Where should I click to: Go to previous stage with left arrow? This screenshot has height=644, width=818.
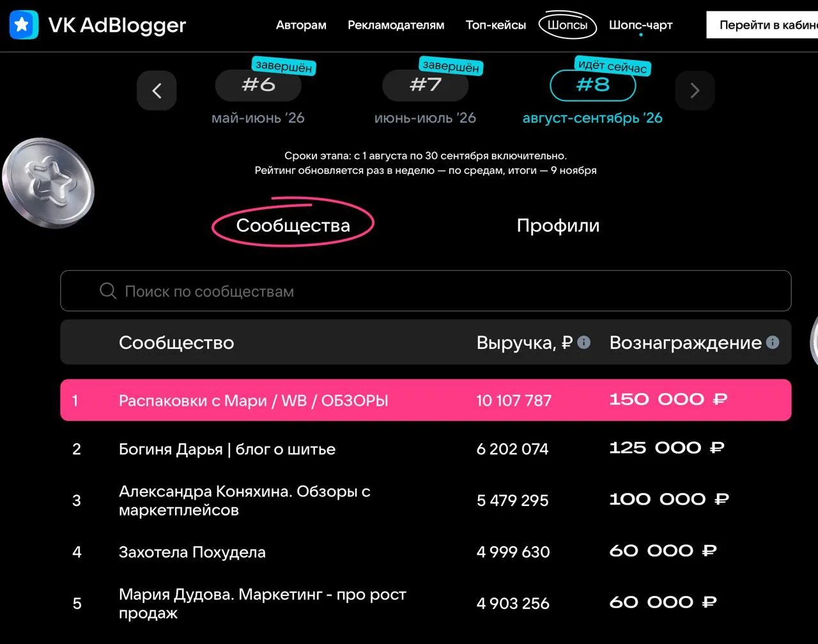pyautogui.click(x=157, y=91)
